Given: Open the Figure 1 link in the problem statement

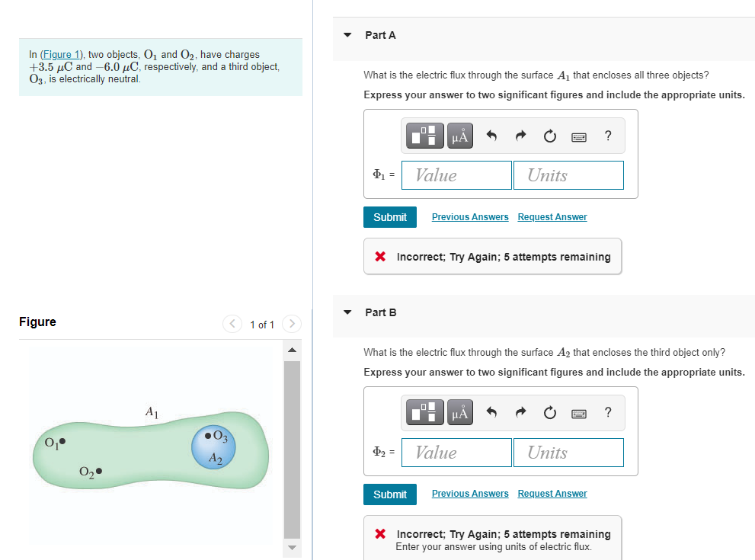Looking at the screenshot, I should click(61, 54).
